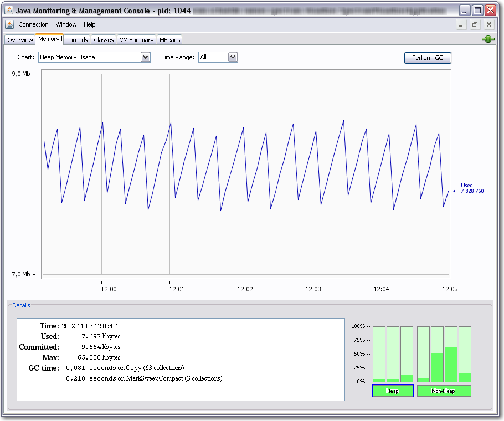Open the Connection menu
Screen dimensions: 504x421
[33, 24]
